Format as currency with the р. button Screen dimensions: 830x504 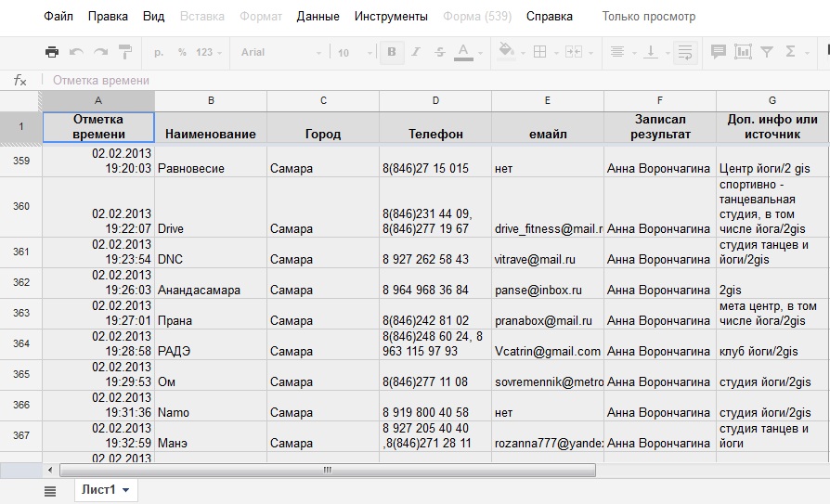click(159, 52)
